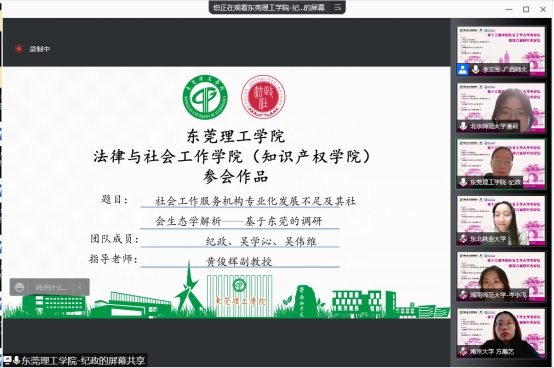Click the blue contact icon on 李文军's video
This screenshot has height=368, width=554.
[462, 70]
